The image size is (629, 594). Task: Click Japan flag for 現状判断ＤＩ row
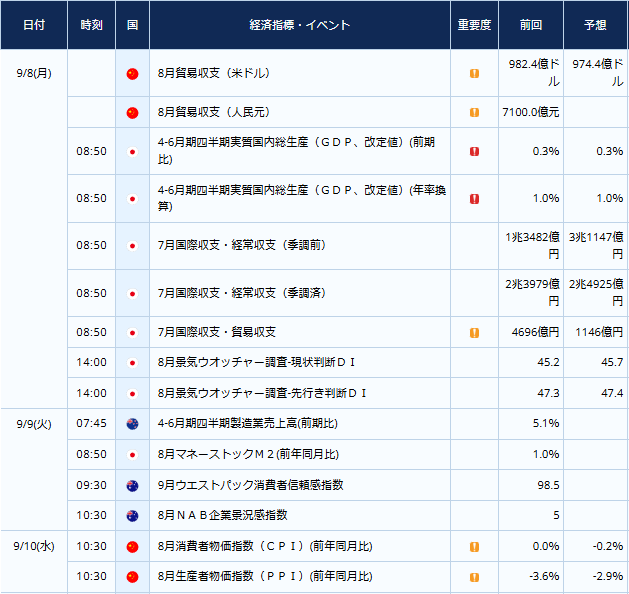click(x=132, y=363)
